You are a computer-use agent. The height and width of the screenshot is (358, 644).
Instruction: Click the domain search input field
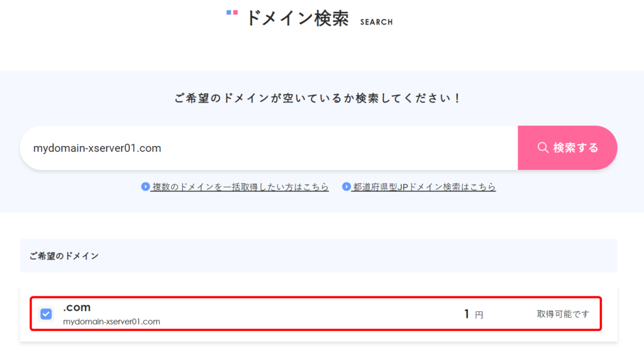point(269,148)
